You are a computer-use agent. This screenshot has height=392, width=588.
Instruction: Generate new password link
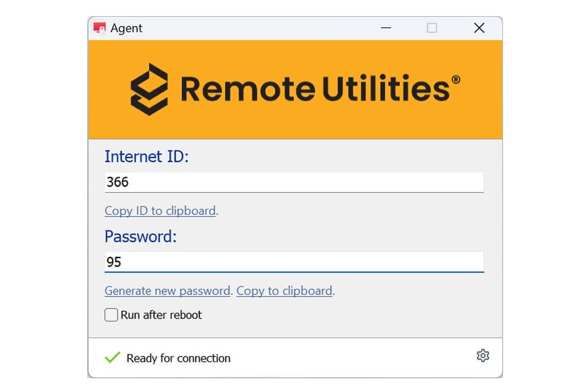point(167,291)
